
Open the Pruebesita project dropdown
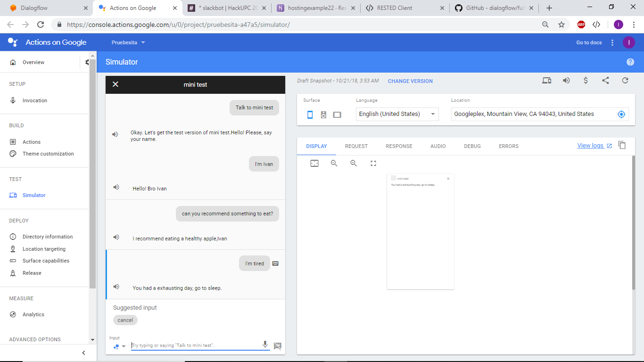(128, 42)
